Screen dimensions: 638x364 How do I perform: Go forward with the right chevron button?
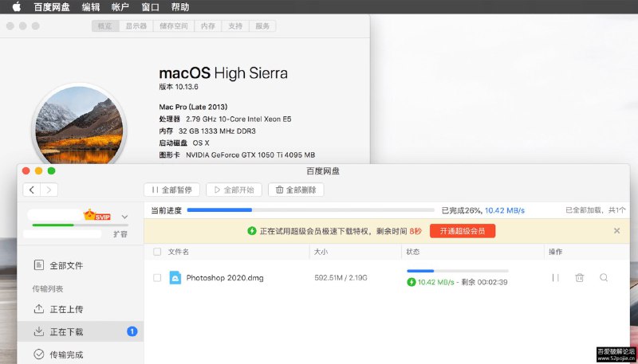49,190
